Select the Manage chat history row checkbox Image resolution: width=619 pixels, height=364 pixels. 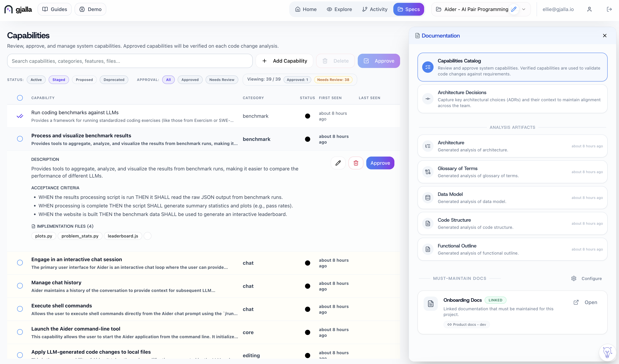(x=20, y=286)
